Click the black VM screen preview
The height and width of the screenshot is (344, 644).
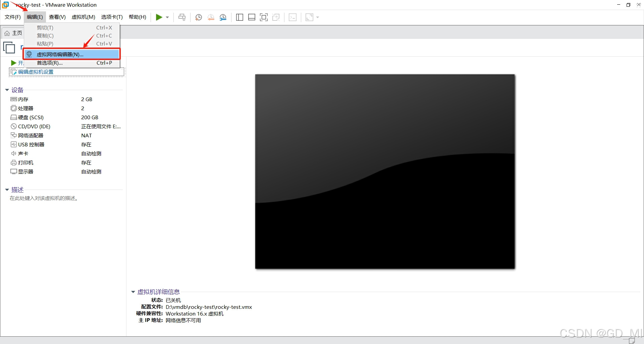pyautogui.click(x=385, y=171)
